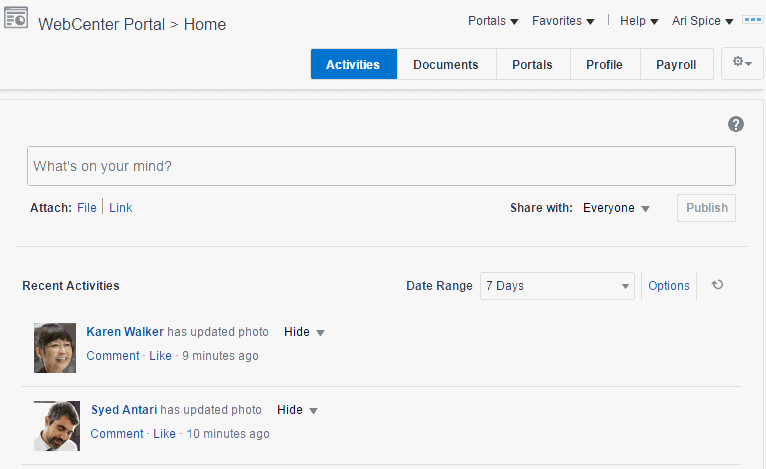Open the gear settings menu
The image size is (766, 469).
coord(742,63)
